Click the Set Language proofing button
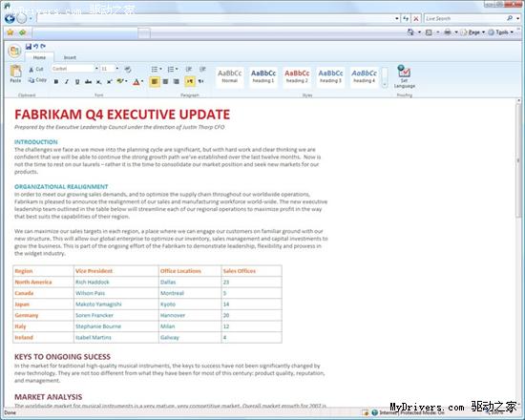Viewport: 525px width, 420px height. tap(404, 76)
